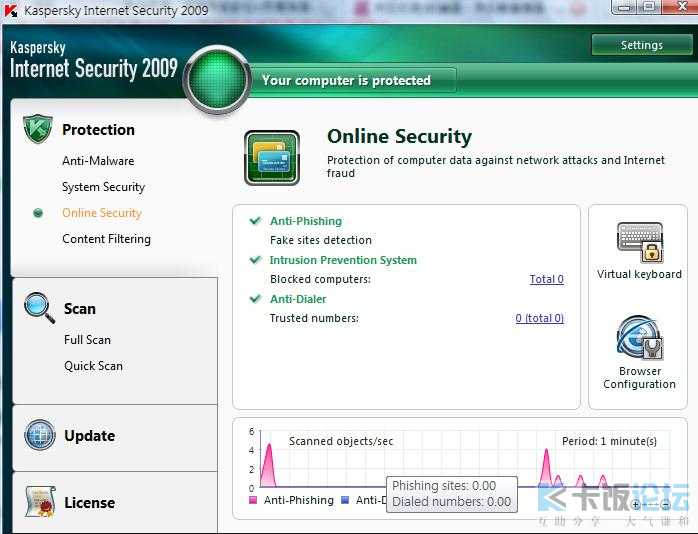Start Quick Scan from the sidebar
Screen dimensions: 698x534
point(93,366)
